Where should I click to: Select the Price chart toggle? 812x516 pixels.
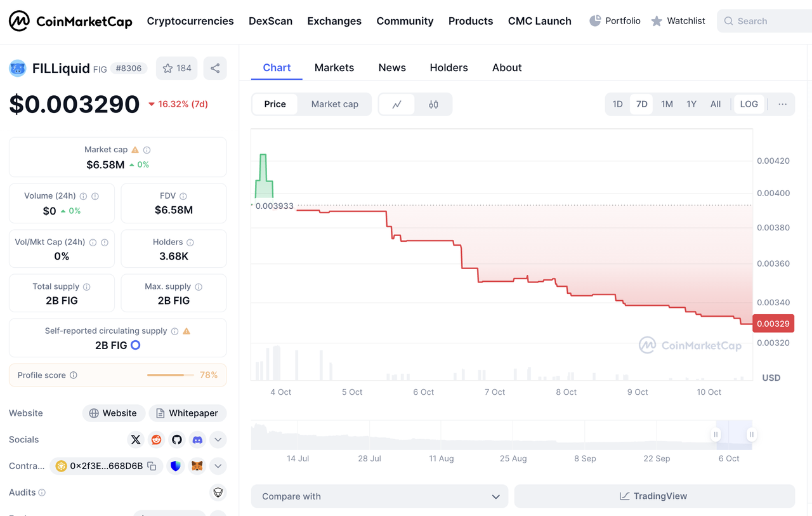[x=275, y=104]
